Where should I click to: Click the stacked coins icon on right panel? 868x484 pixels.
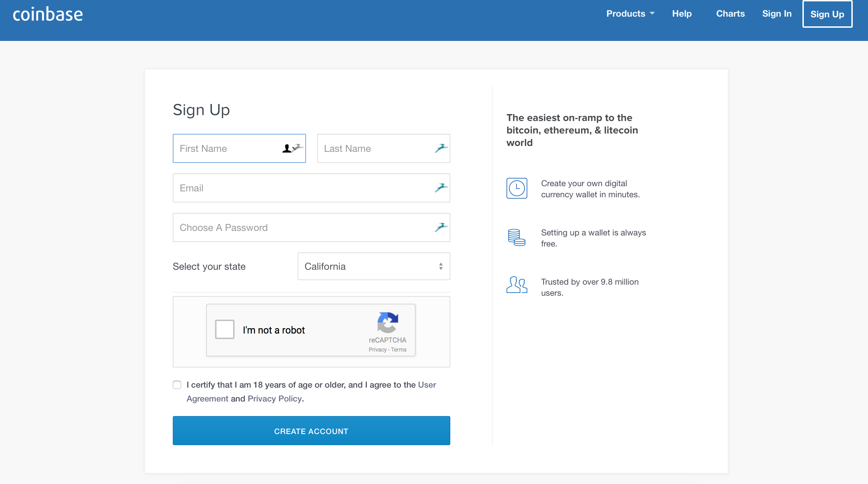coord(516,237)
